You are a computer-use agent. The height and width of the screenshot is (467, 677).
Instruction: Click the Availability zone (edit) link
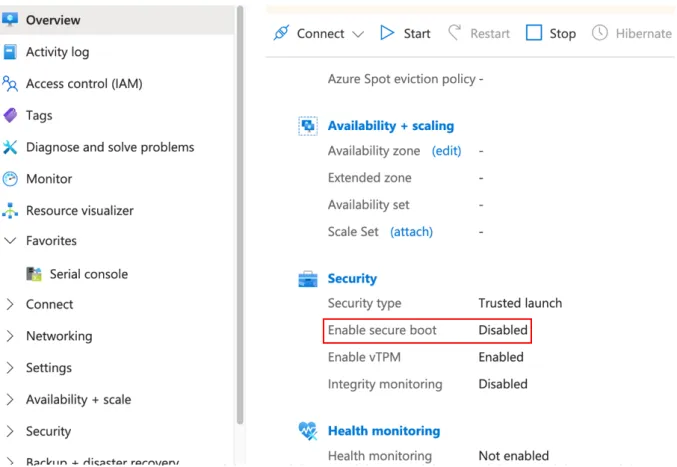[x=446, y=151]
